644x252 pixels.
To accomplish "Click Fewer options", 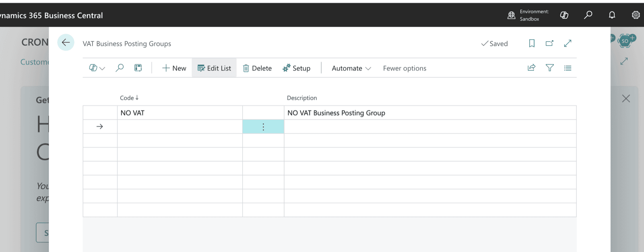I will coord(405,68).
